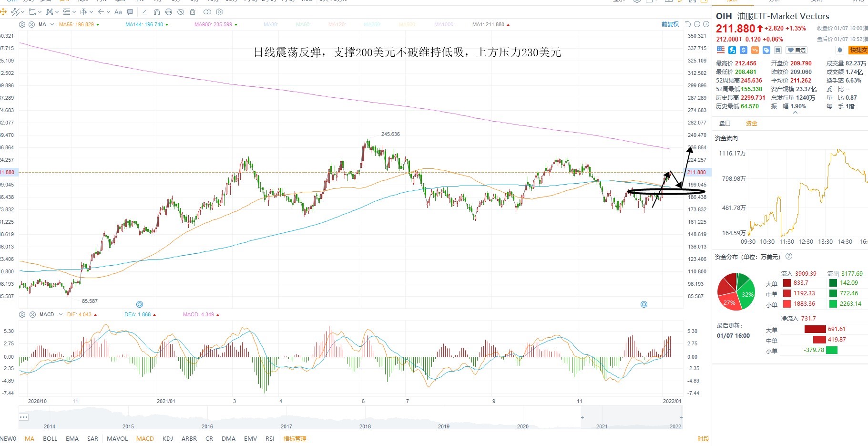Select the SAR indicator
The height and width of the screenshot is (446, 868).
[92, 438]
